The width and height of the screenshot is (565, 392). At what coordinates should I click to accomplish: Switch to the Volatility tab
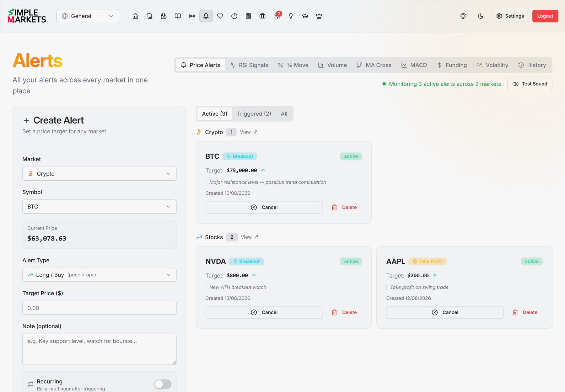tap(492, 65)
